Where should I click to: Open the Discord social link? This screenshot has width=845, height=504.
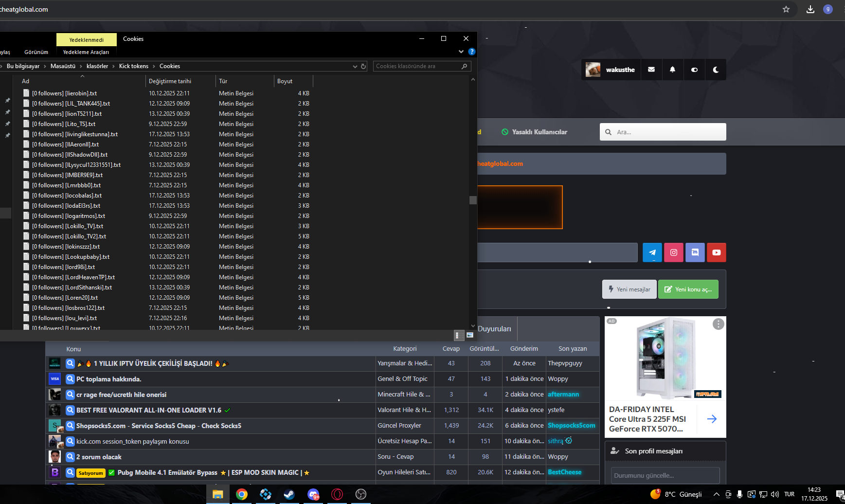695,252
